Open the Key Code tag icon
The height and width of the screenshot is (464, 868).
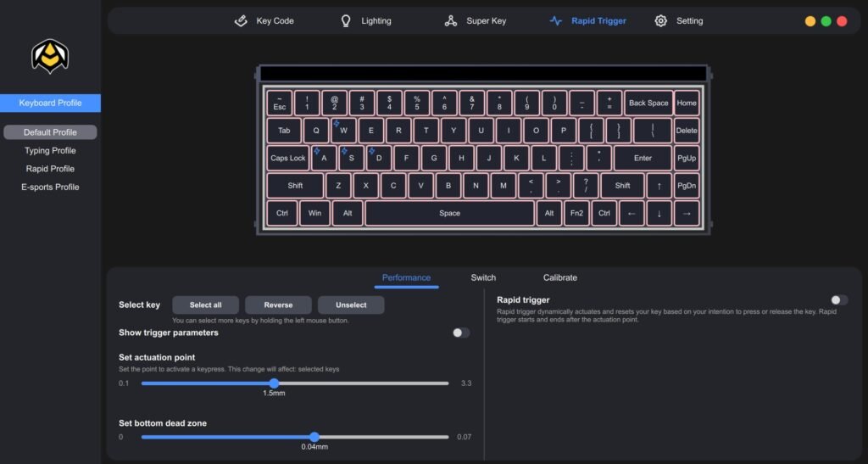[241, 21]
